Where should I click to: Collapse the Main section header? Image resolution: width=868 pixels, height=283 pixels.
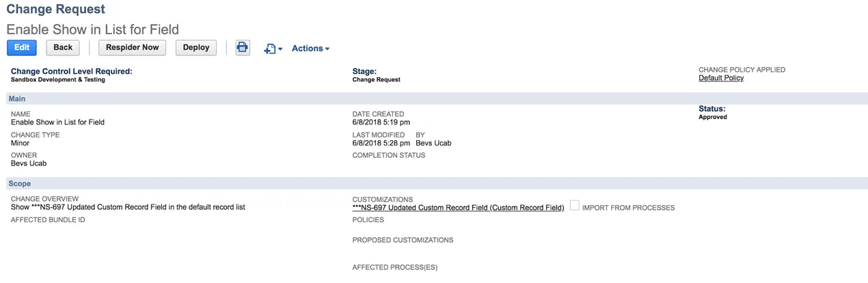(x=434, y=99)
